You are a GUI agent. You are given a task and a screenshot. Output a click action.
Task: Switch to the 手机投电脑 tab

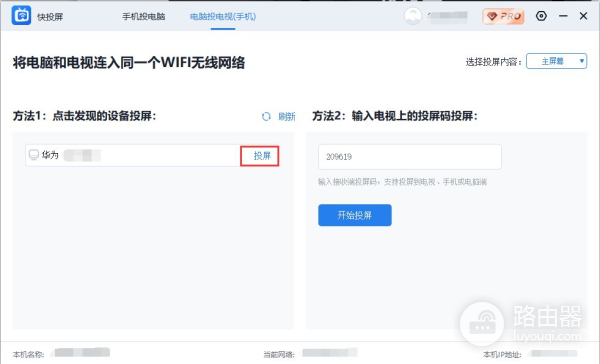pos(143,16)
